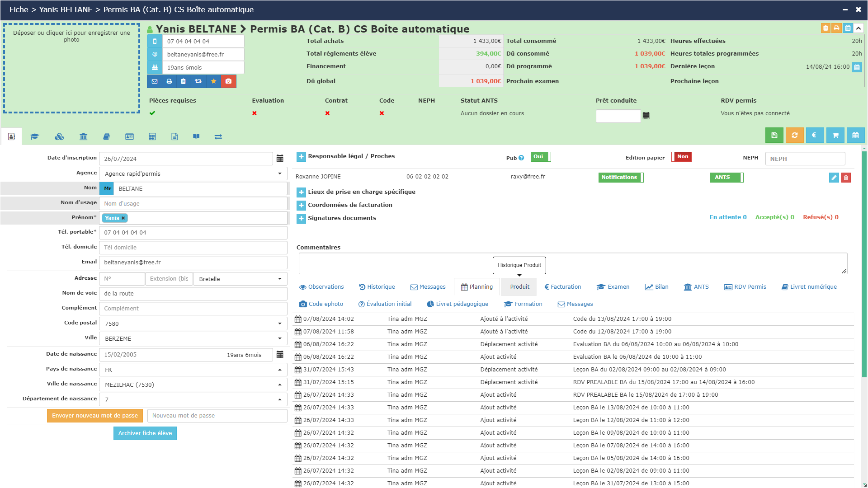The width and height of the screenshot is (868, 488).
Task: Open Pays de naissance FR dropdown
Action: pos(193,370)
